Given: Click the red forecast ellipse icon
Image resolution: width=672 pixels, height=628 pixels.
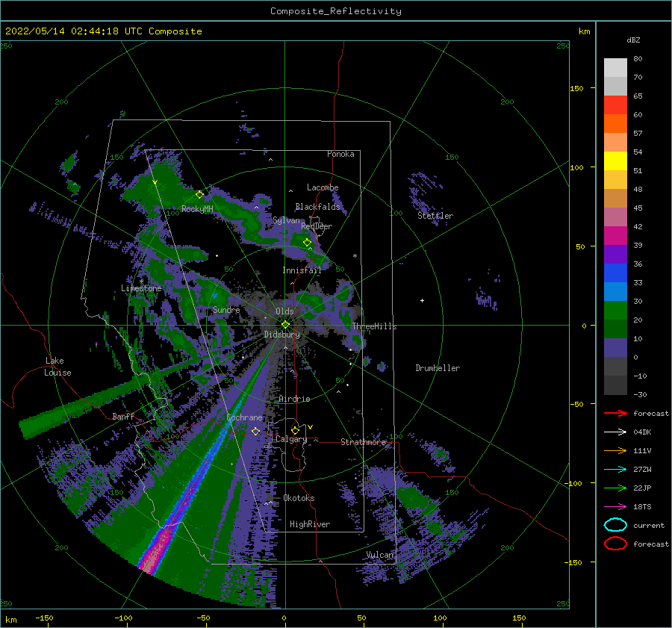Looking at the screenshot, I should coord(615,544).
